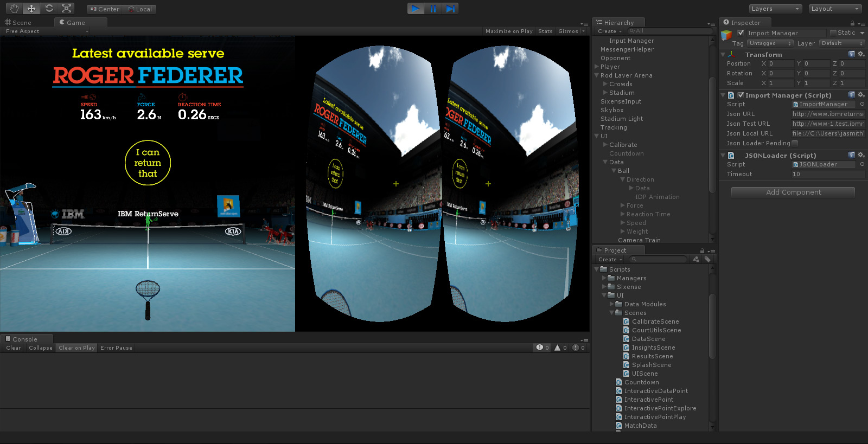Click the Timeout value field

point(827,174)
